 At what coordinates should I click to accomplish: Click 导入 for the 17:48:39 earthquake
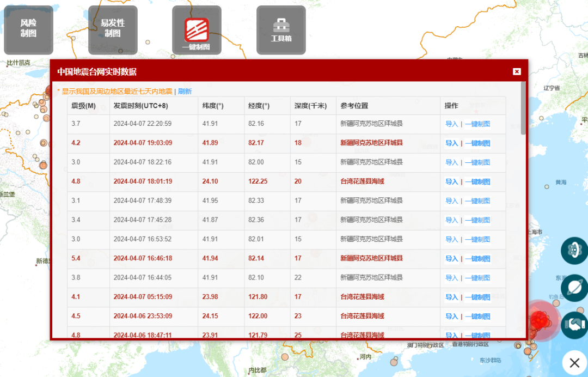(452, 200)
